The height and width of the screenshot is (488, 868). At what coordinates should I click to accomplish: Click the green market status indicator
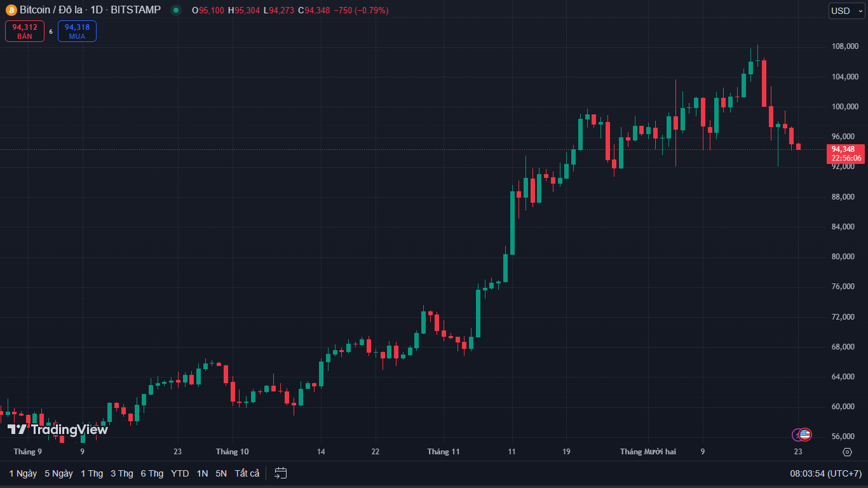point(176,10)
